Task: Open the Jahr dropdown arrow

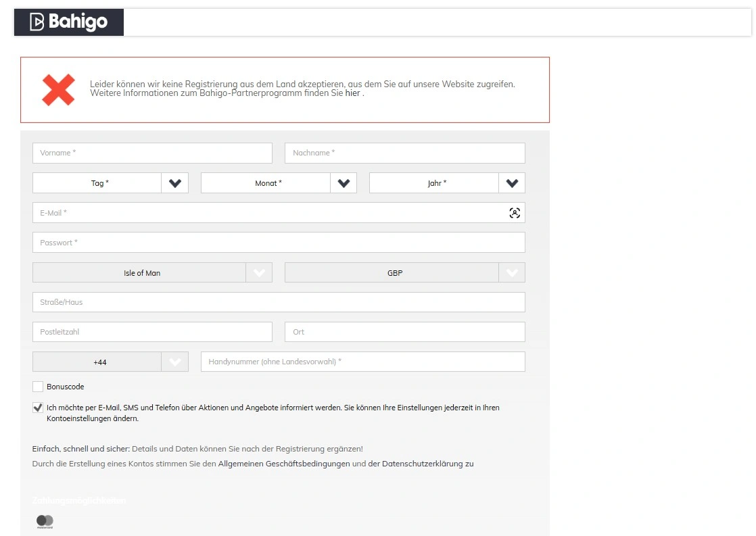Action: pos(512,183)
